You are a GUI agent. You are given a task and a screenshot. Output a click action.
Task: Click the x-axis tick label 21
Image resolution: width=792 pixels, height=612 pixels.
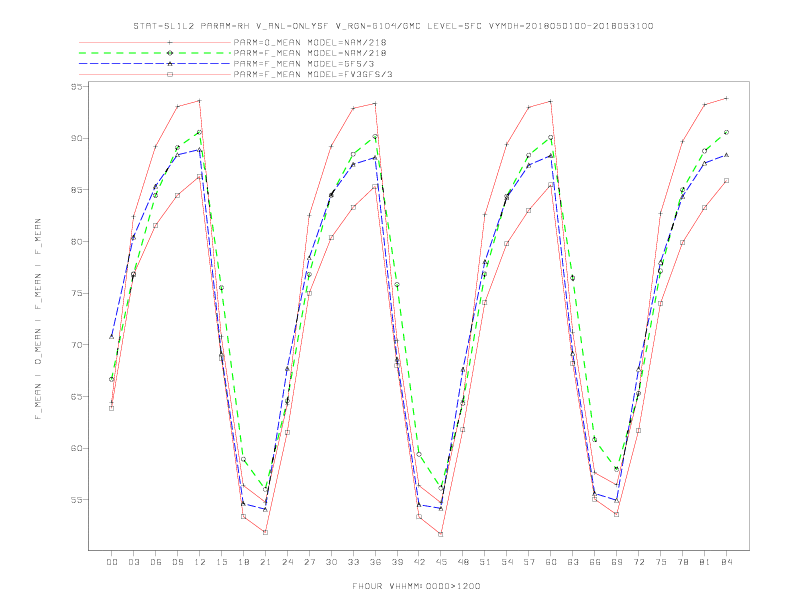(x=265, y=562)
